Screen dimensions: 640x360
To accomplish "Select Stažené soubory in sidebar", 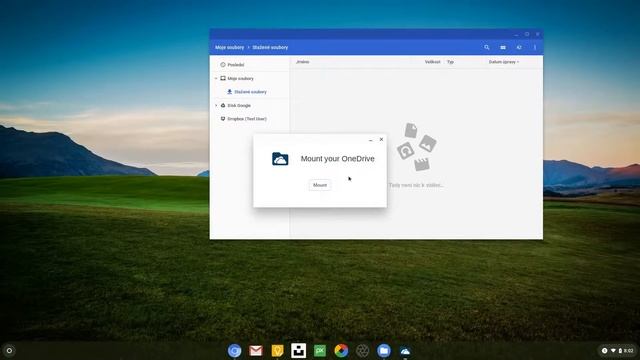I will coord(250,92).
